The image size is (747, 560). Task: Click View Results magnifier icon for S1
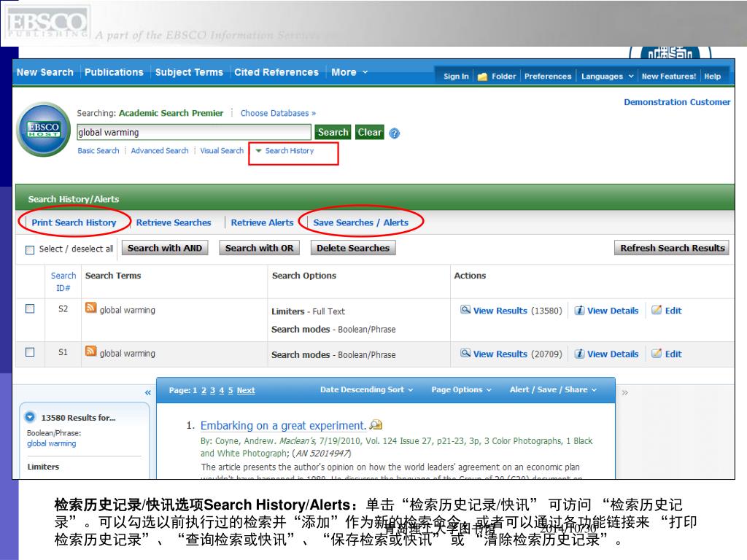[465, 353]
